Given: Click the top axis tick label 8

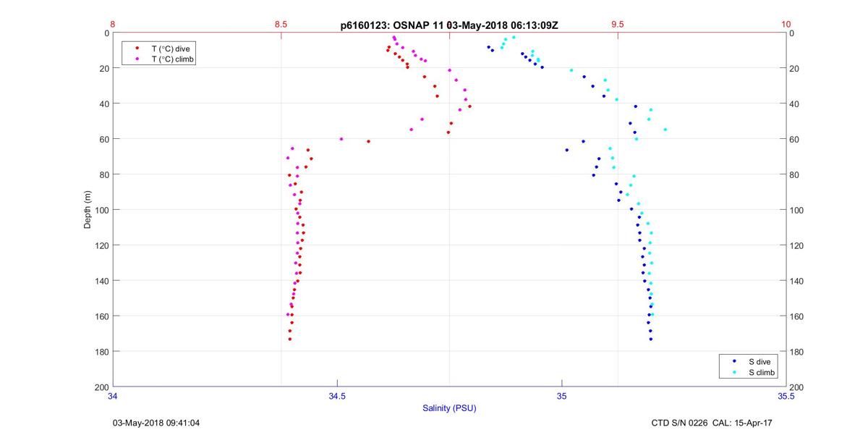Looking at the screenshot, I should click(x=113, y=25).
